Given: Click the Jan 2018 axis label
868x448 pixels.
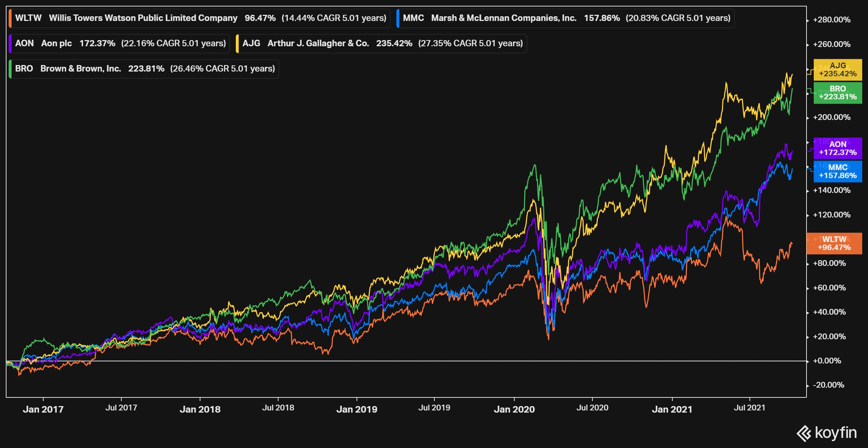Looking at the screenshot, I should [200, 409].
